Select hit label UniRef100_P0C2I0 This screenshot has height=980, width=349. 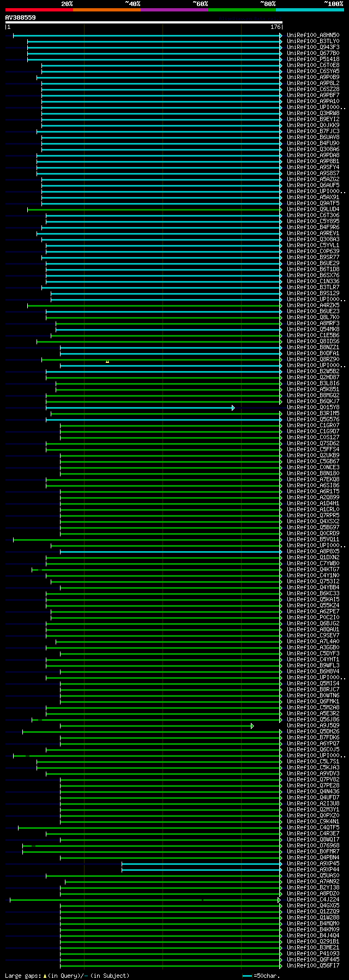[313, 618]
